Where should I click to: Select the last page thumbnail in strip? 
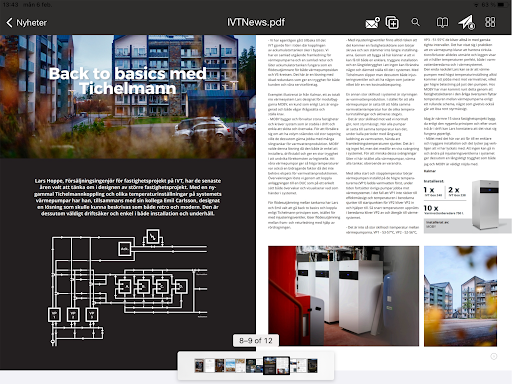pos(312,366)
